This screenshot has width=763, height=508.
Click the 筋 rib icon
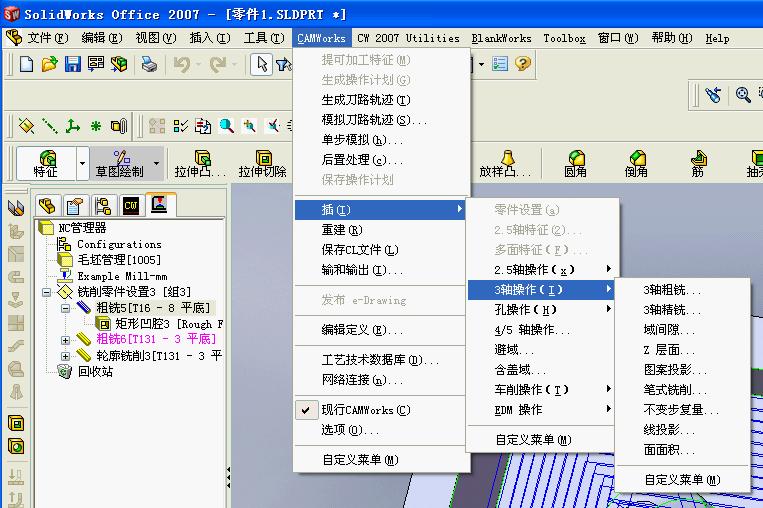[698, 163]
